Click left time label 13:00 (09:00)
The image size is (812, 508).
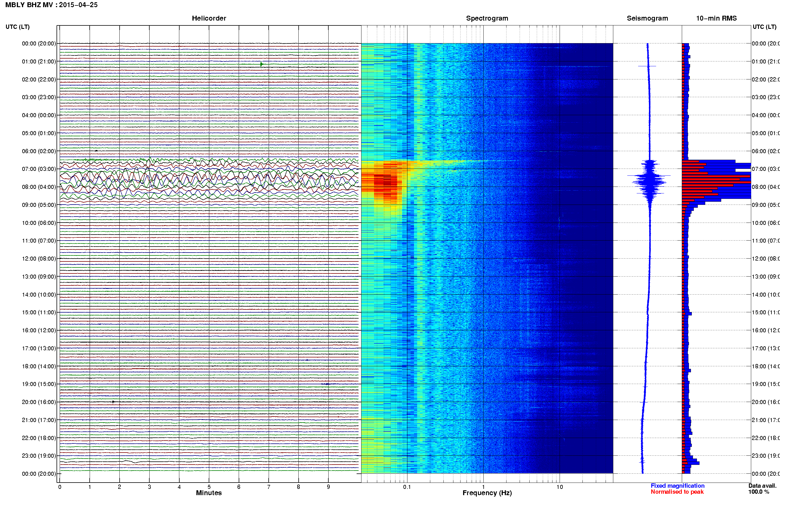click(39, 277)
